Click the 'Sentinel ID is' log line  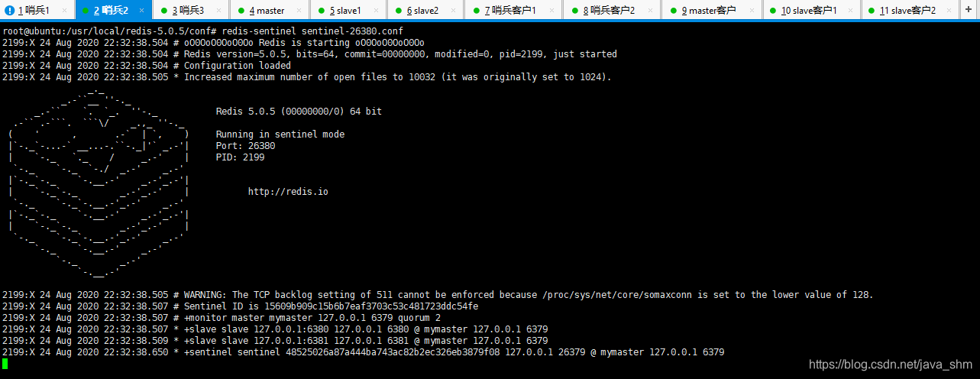coord(240,306)
